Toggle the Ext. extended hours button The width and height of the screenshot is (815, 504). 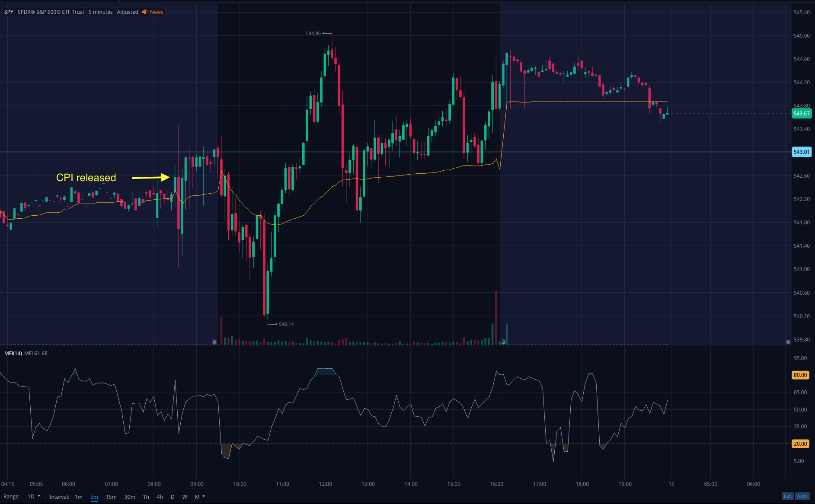(x=788, y=496)
